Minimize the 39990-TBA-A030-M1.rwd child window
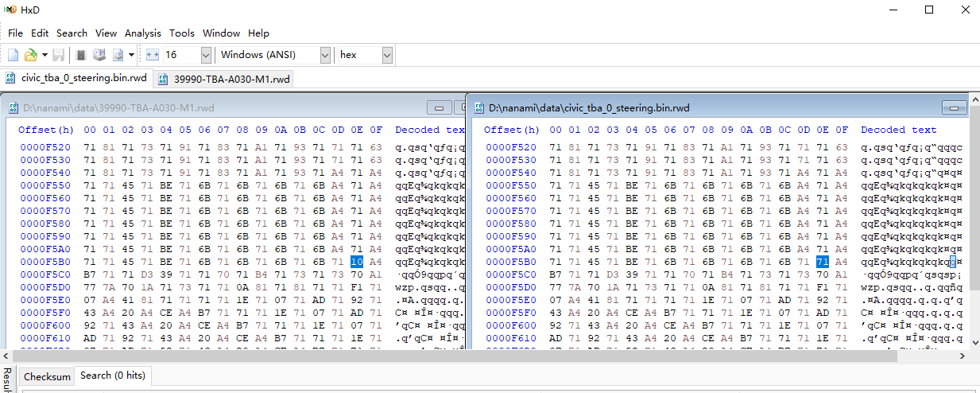The width and height of the screenshot is (980, 393). 439,107
